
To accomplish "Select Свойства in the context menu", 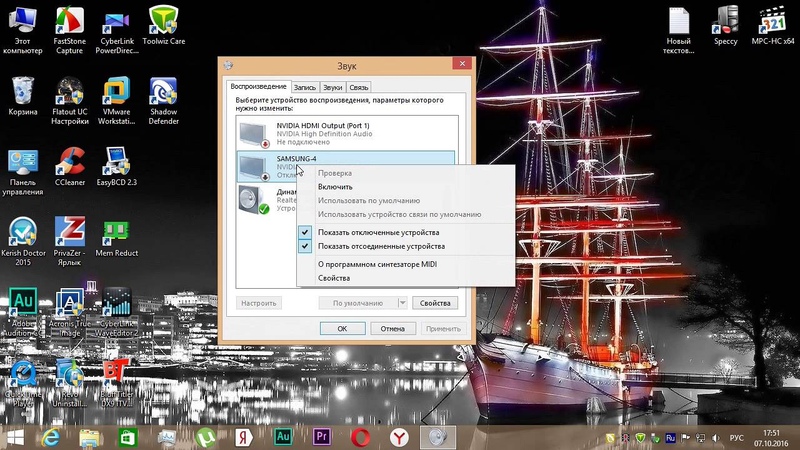I will [406, 278].
